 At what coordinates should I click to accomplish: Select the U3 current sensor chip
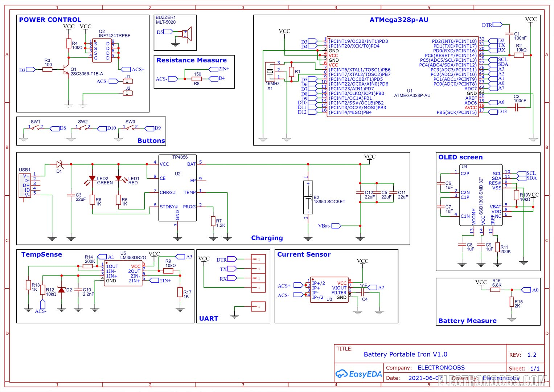click(329, 290)
